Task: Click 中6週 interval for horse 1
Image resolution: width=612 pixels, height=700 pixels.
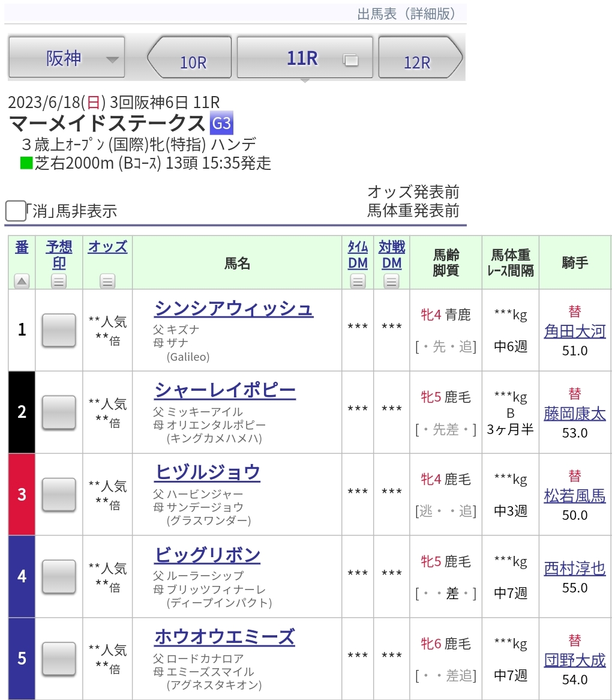Action: pos(510,346)
